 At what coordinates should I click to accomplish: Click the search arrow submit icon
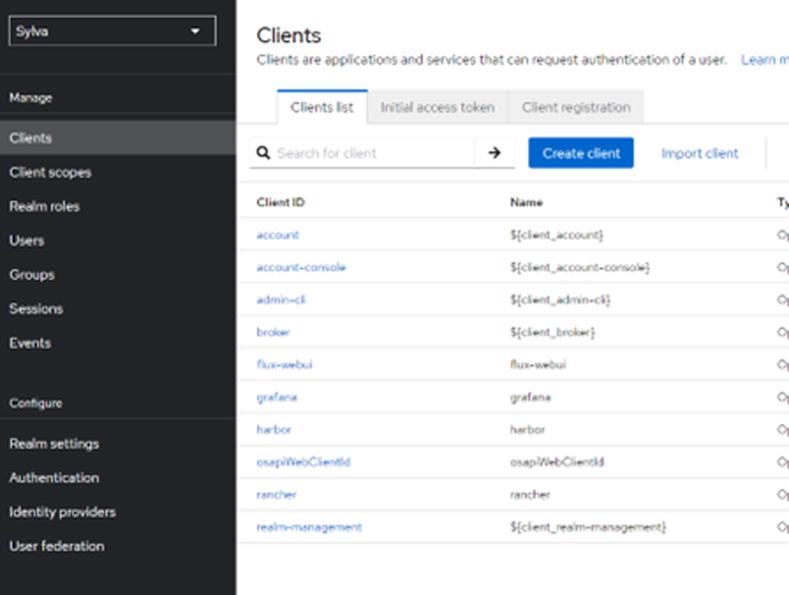pyautogui.click(x=494, y=153)
